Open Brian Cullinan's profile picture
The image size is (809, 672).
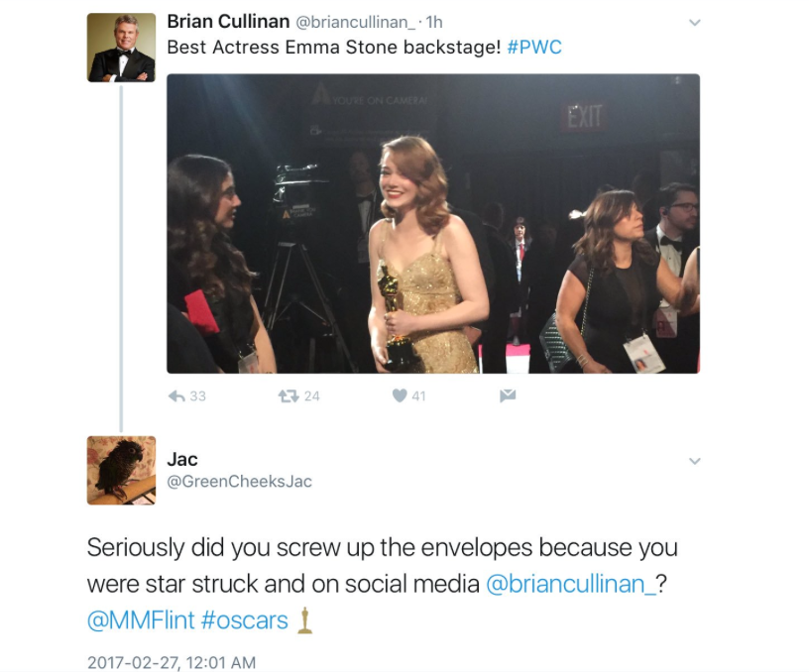coord(121,48)
